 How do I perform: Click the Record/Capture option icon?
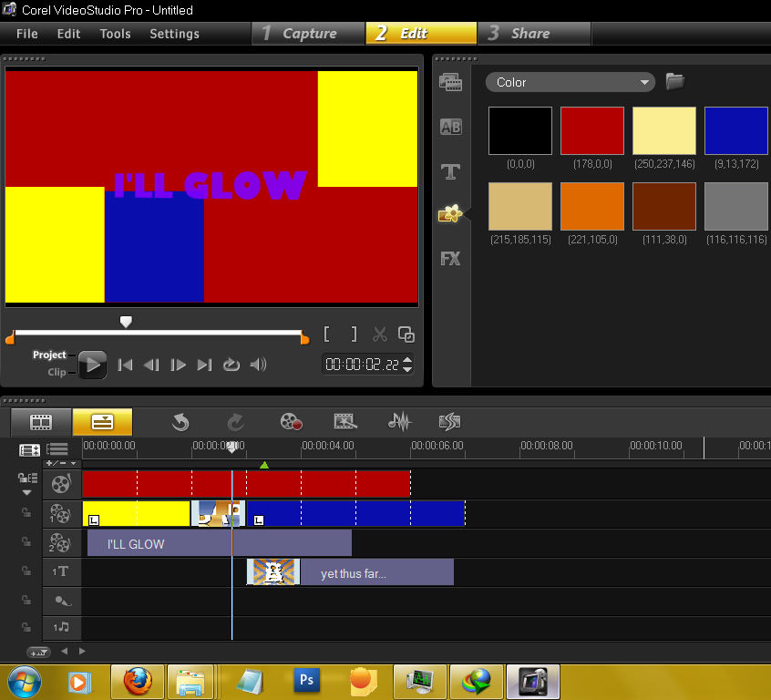[291, 422]
